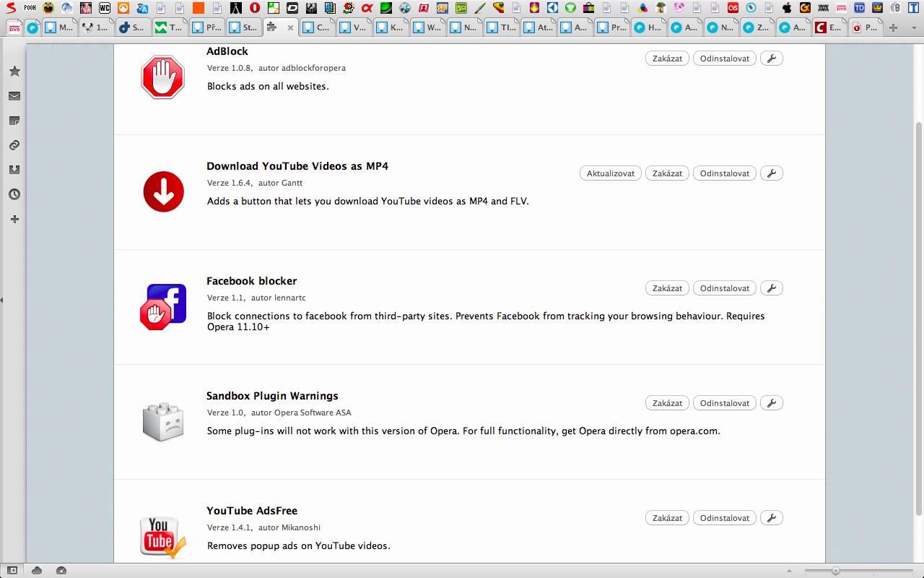Open Download YouTube Videos wrench settings
This screenshot has height=578, width=924.
tap(772, 173)
